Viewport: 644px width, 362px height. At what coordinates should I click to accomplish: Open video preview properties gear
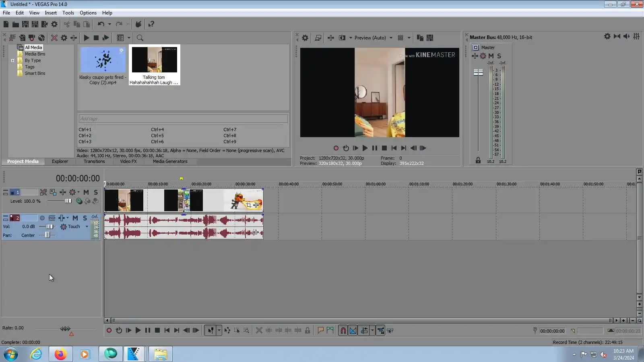pos(305,38)
